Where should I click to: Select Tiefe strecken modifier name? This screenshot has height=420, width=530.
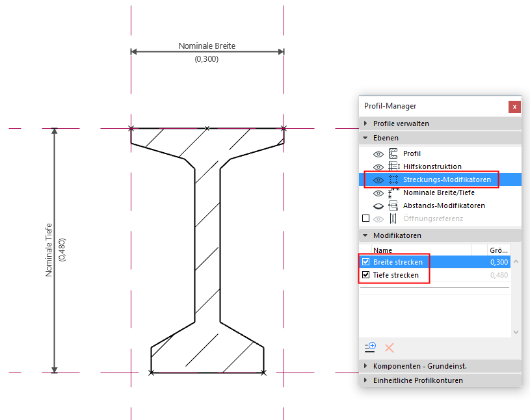[396, 275]
